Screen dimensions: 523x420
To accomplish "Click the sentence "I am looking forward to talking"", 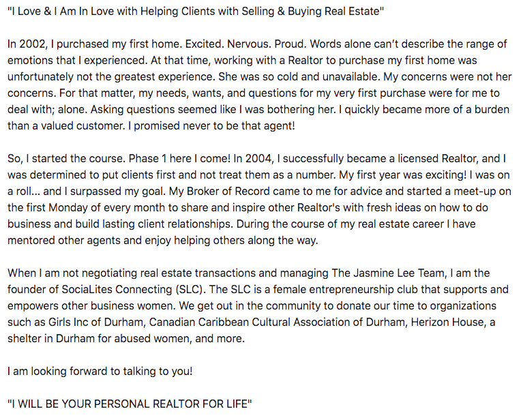I will click(100, 371).
